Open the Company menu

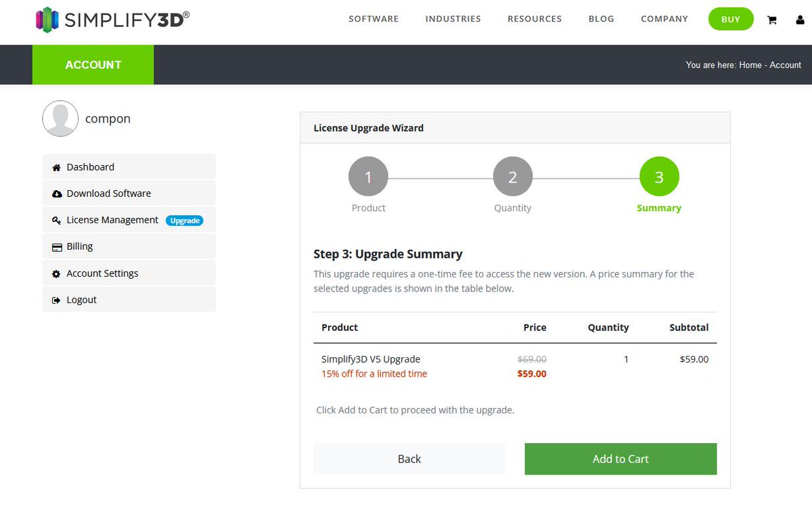pos(664,19)
